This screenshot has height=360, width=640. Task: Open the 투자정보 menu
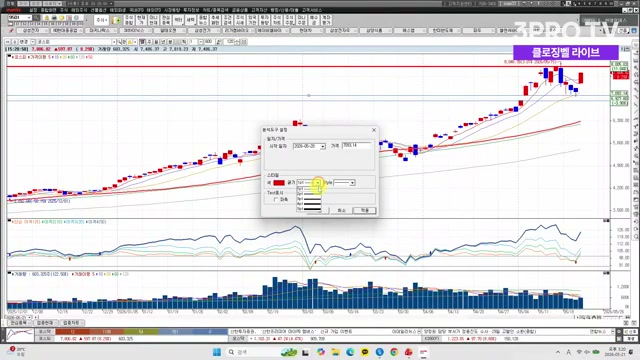click(x=191, y=10)
